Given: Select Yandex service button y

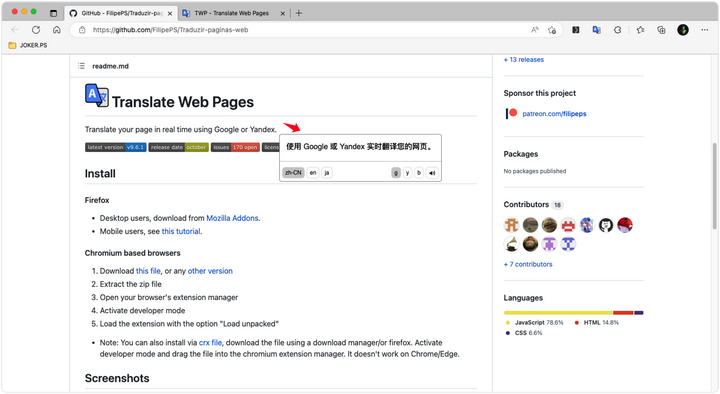Looking at the screenshot, I should tap(407, 173).
